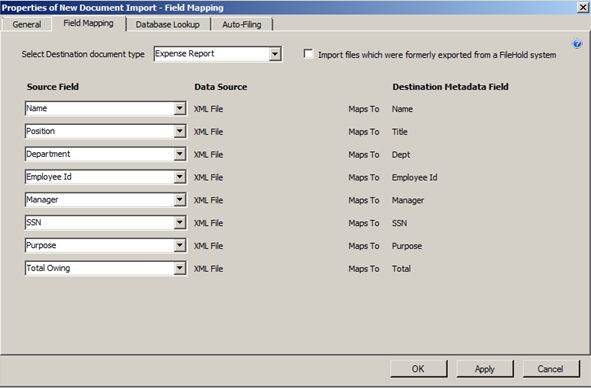Go to the Database Lookup tab
The height and width of the screenshot is (388, 591).
click(168, 25)
